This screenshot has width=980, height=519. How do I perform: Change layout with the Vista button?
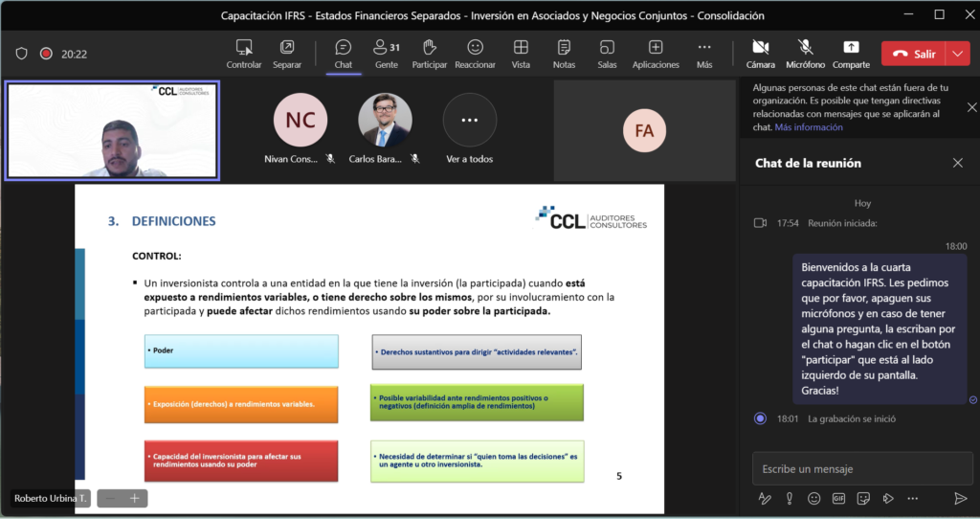point(521,54)
